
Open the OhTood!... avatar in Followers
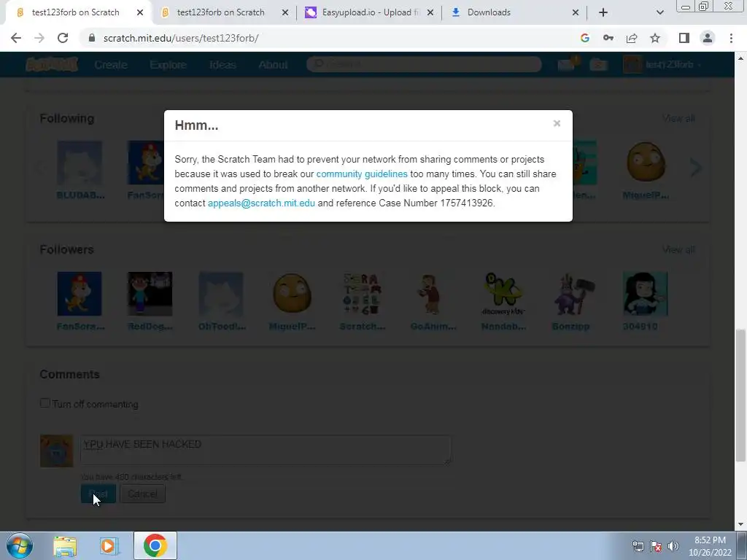tap(221, 294)
